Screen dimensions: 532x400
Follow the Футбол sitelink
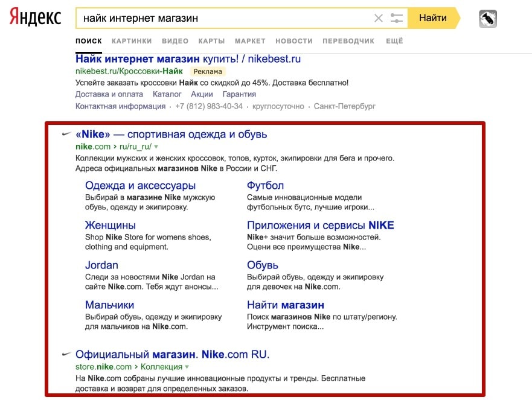[265, 186]
